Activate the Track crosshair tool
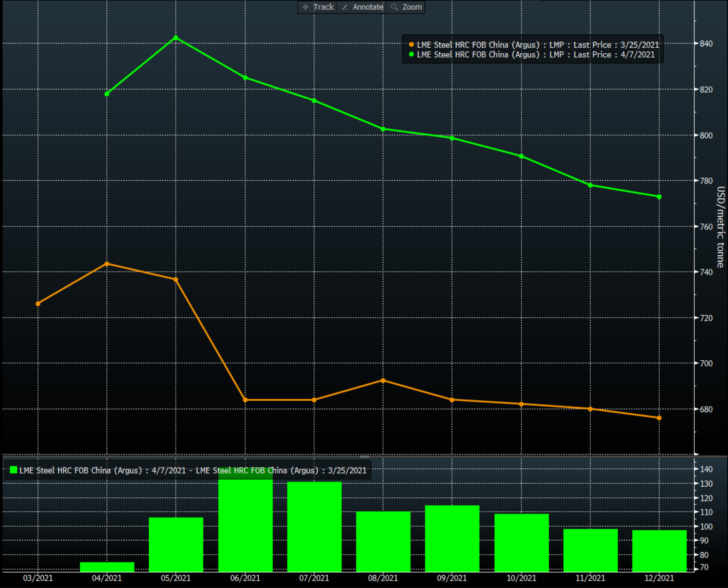Image resolution: width=728 pixels, height=588 pixels. tap(318, 7)
